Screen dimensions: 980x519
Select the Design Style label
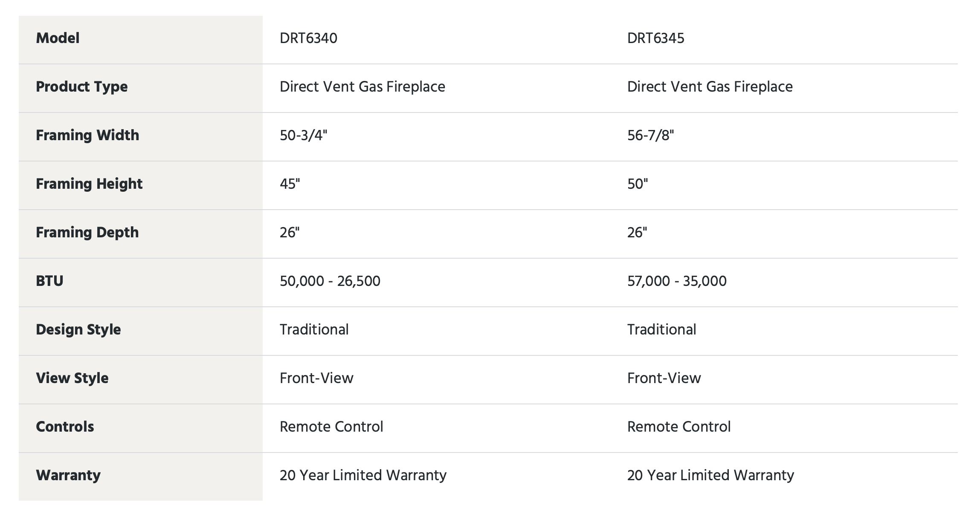pos(78,330)
